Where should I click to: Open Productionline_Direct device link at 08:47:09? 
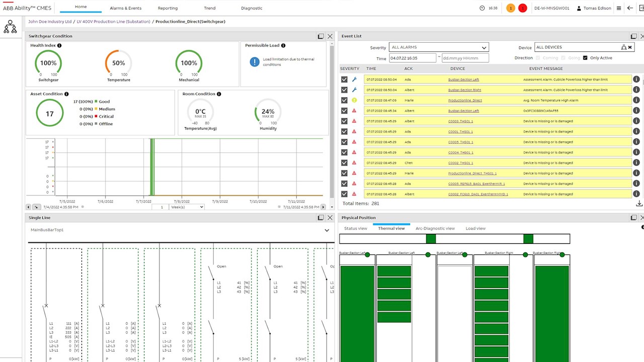(465, 101)
